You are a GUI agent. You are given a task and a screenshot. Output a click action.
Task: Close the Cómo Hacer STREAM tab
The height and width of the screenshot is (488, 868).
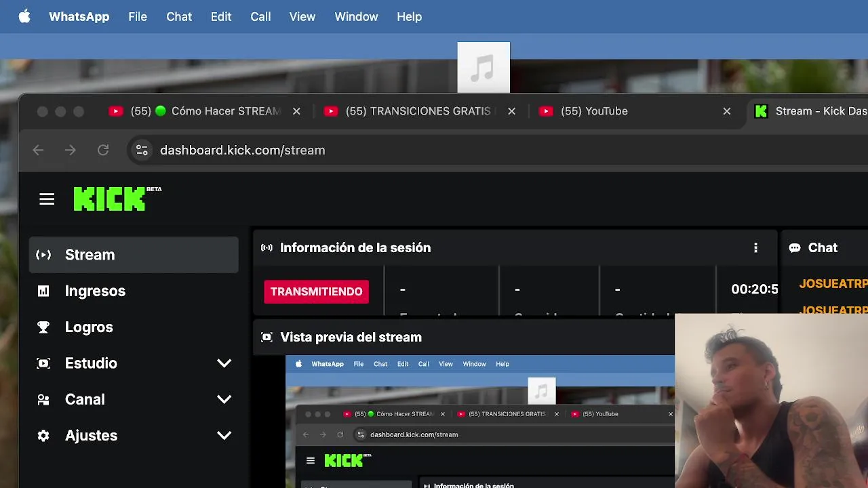(296, 111)
